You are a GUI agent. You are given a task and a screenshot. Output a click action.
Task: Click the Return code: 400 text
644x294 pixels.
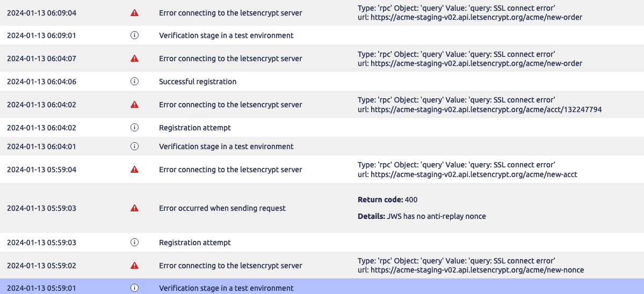[x=388, y=200]
